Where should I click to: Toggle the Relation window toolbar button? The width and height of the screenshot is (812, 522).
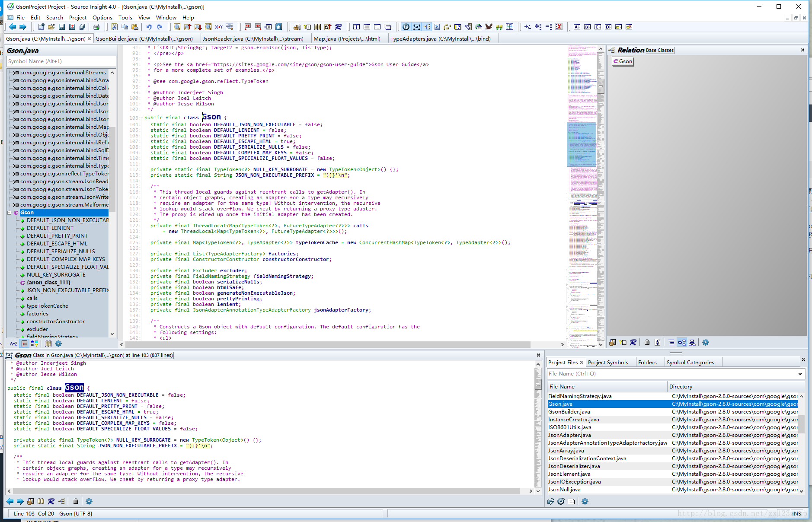pyautogui.click(x=427, y=27)
